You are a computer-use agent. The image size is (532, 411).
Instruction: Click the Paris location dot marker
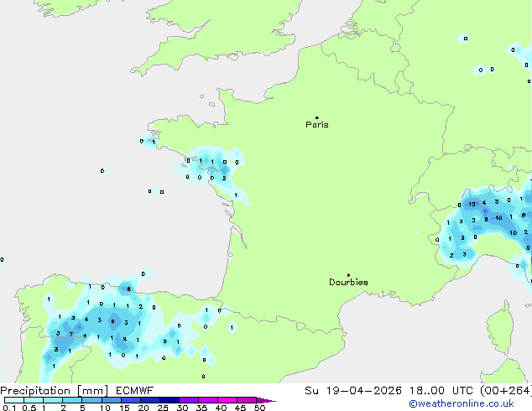[x=317, y=117]
